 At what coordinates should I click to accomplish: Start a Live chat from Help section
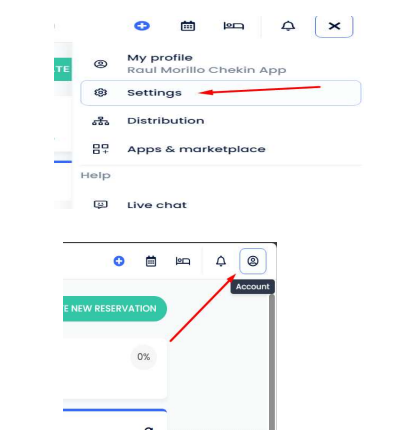pyautogui.click(x=221, y=204)
